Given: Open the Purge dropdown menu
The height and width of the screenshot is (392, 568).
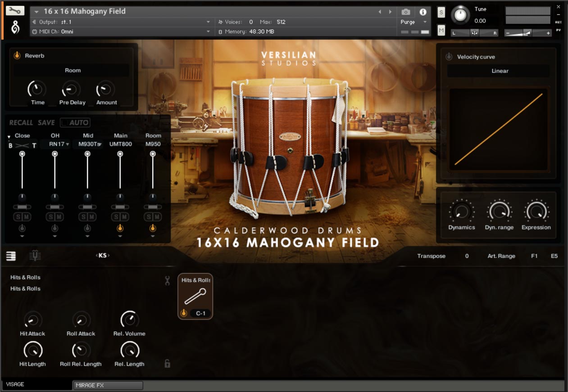Looking at the screenshot, I should (414, 22).
